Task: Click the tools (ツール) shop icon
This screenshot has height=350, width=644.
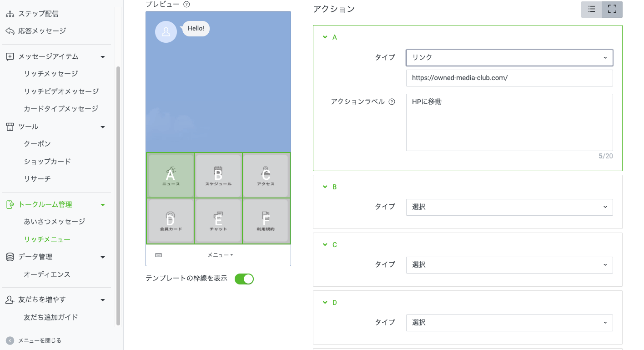Action: [10, 127]
